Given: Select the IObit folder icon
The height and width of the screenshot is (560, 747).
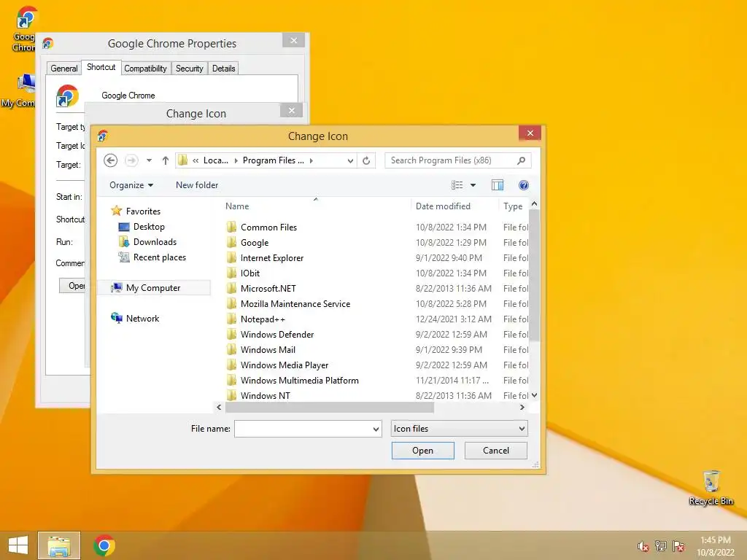Looking at the screenshot, I should point(231,273).
